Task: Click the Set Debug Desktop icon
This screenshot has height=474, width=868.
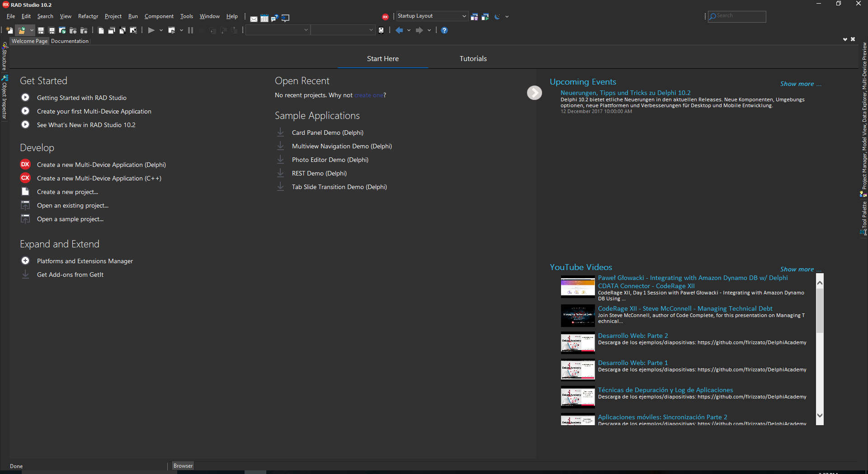Action: click(x=485, y=17)
